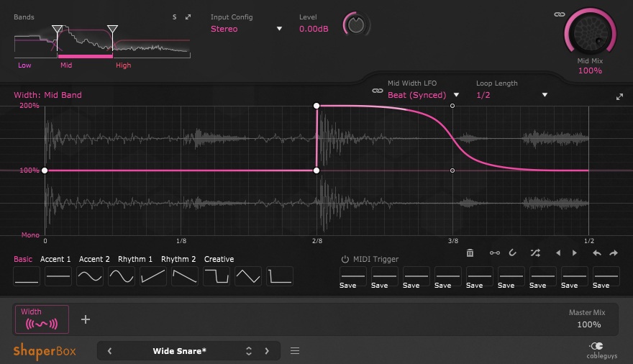633x364 pixels.
Task: Undo the last wave edit
Action: [x=597, y=253]
